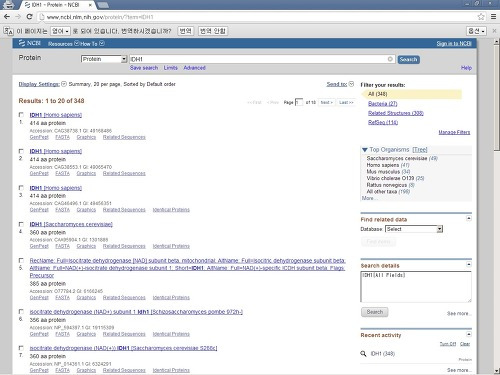Open Find related data Database select
Image resolution: width=500 pixels, height=375 pixels.
click(414, 229)
